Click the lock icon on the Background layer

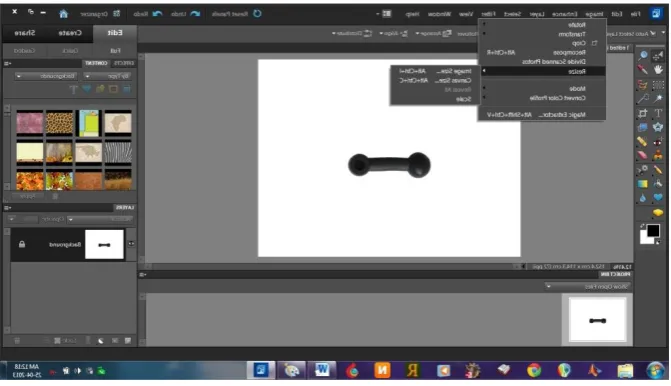coord(22,244)
